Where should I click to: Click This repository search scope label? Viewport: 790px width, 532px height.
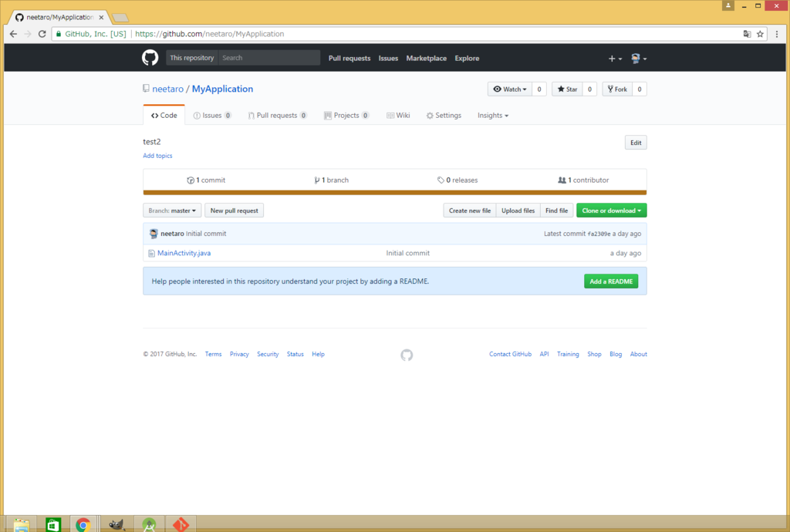(192, 58)
